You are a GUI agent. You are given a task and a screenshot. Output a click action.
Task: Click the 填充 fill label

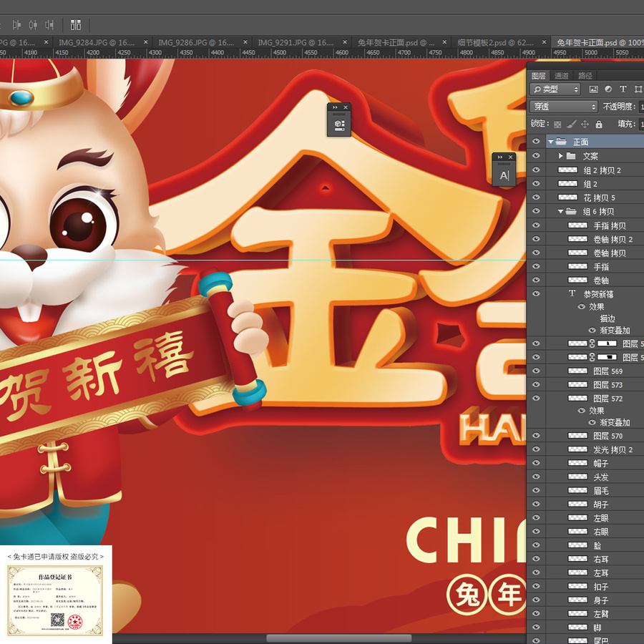pos(627,124)
